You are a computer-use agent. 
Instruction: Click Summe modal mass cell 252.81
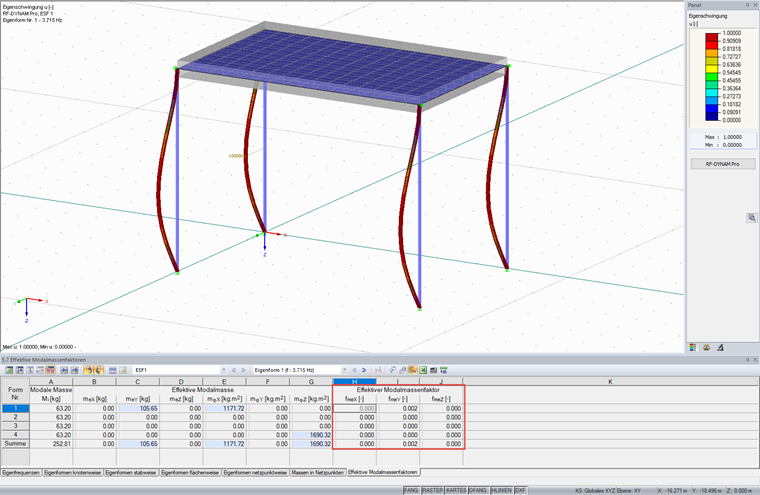tap(51, 443)
